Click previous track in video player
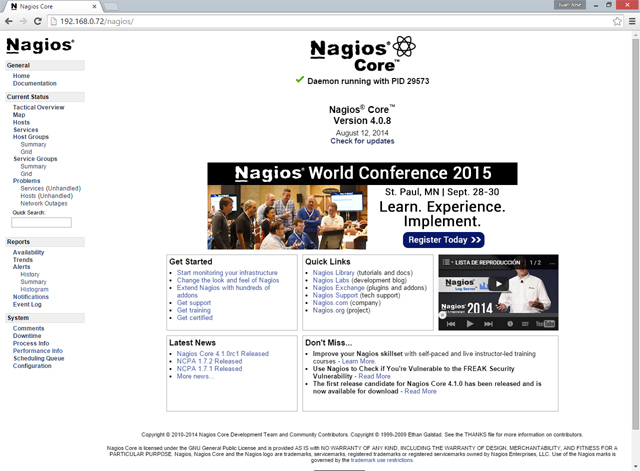Screen dimensions: 640x471 (x=451, y=324)
